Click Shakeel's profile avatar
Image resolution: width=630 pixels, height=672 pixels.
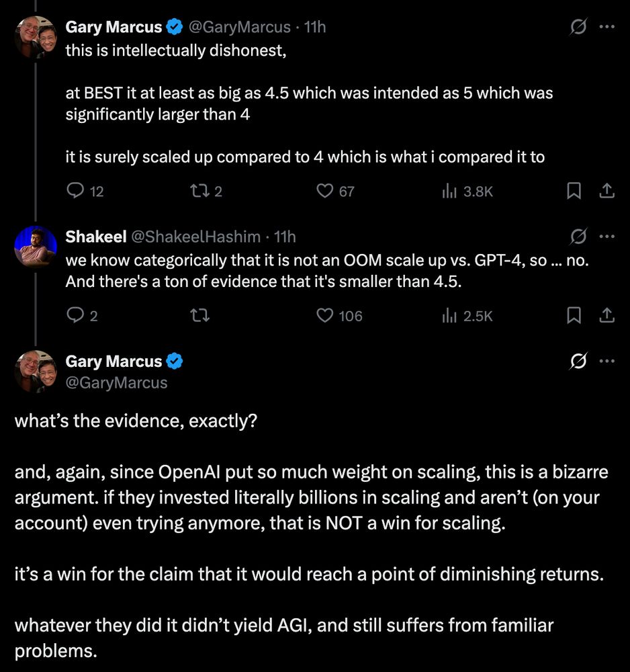[35, 247]
